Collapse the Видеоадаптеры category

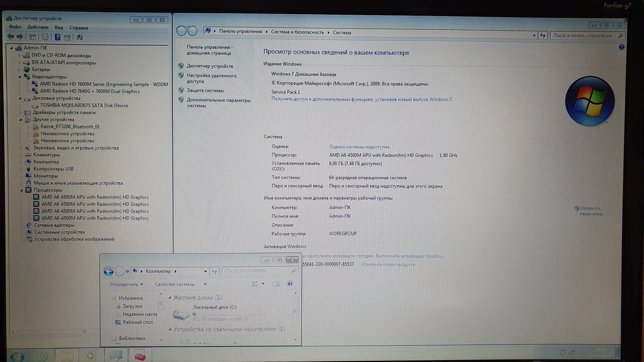[20, 77]
